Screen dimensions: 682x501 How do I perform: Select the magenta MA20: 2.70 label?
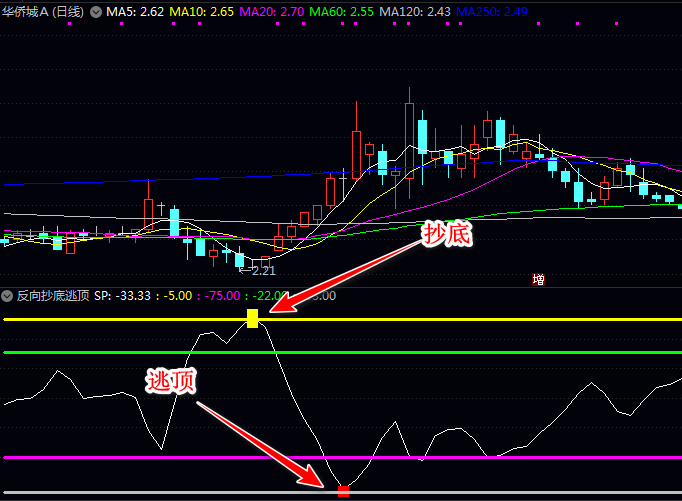click(271, 12)
